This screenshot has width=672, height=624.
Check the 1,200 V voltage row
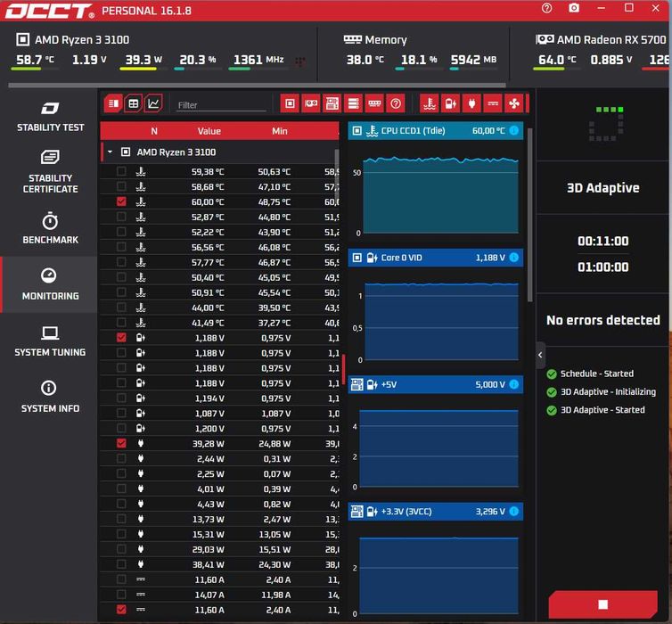121,428
